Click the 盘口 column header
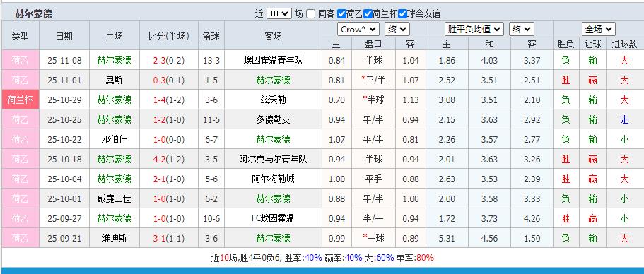This screenshot has width=644, height=274. 373,44
